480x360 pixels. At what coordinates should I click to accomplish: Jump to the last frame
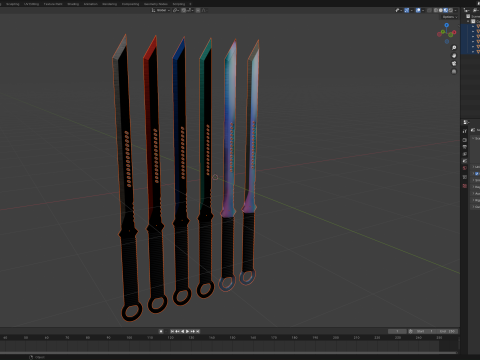(198, 331)
